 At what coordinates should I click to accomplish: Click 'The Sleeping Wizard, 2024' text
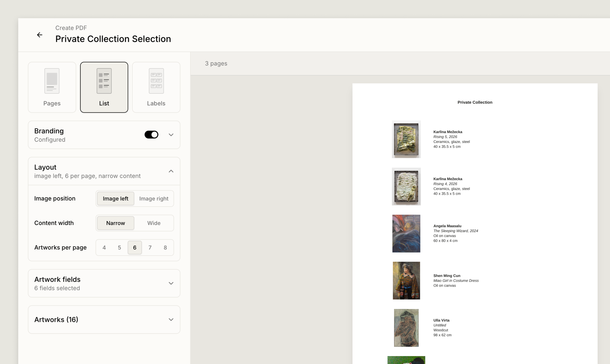[456, 231]
